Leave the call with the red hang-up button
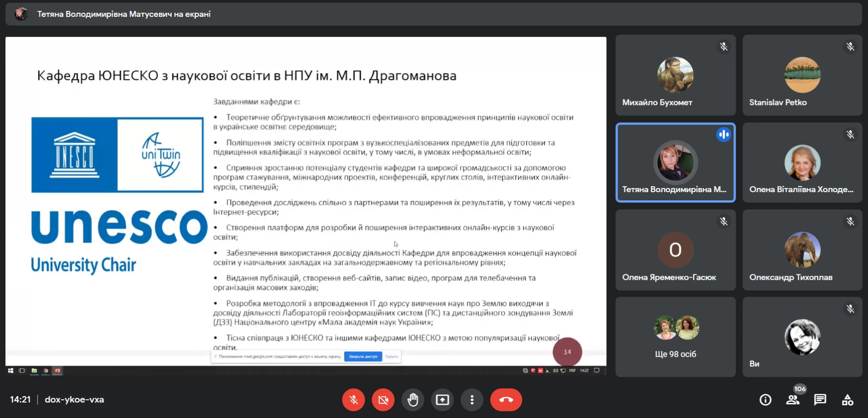The width and height of the screenshot is (868, 418). coord(506,400)
